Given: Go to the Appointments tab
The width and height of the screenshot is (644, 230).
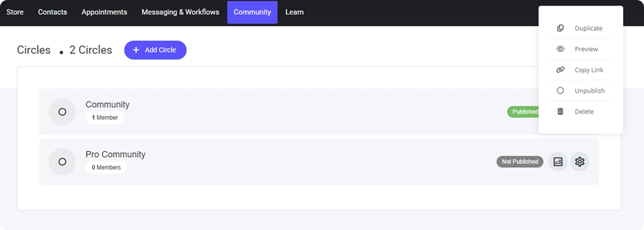Looking at the screenshot, I should [104, 12].
